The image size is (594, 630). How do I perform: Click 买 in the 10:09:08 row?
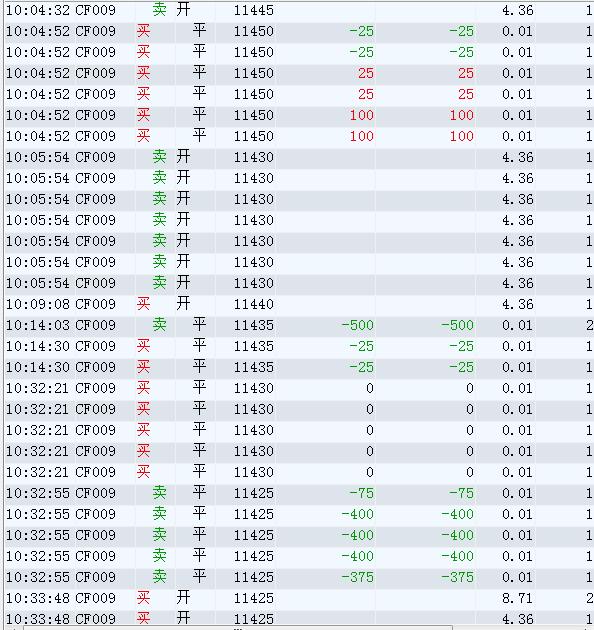(143, 304)
